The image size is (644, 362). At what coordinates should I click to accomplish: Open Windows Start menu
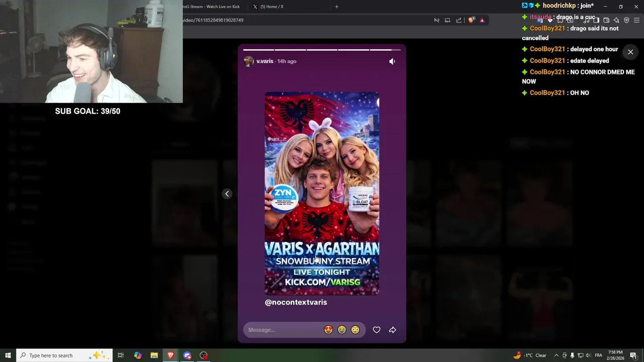[x=8, y=355]
